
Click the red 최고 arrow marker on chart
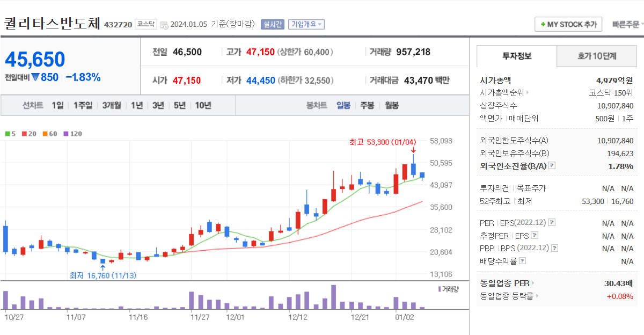tap(413, 150)
